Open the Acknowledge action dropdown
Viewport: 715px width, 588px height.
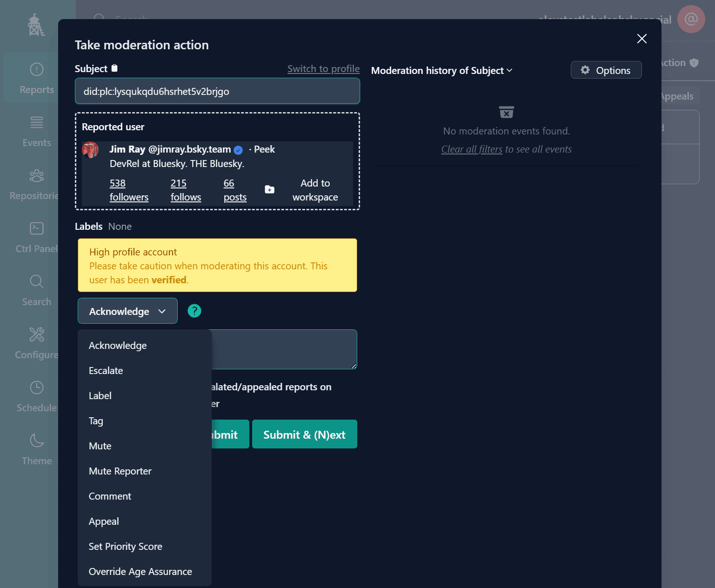pos(127,311)
